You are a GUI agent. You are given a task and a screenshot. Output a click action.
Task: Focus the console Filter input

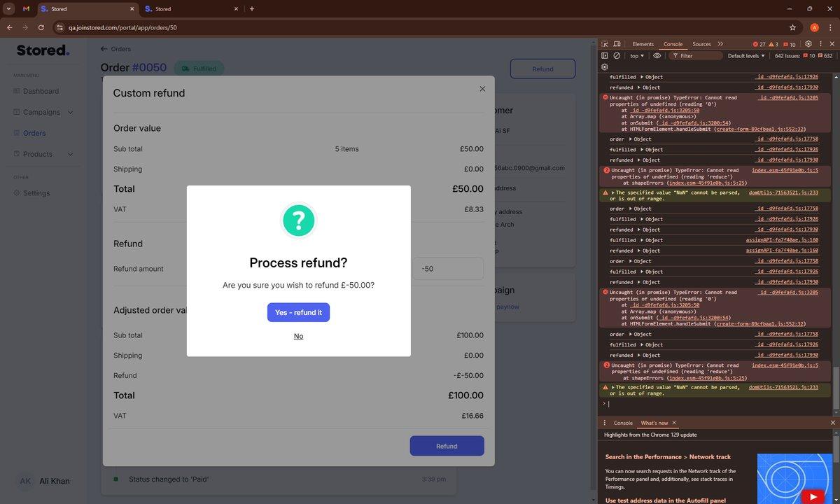[x=694, y=56]
